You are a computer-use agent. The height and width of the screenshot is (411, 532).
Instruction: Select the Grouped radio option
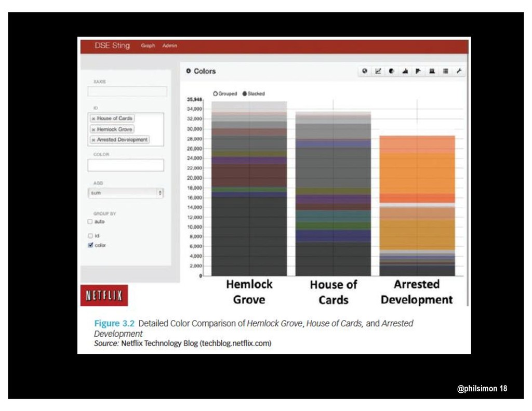(x=215, y=94)
